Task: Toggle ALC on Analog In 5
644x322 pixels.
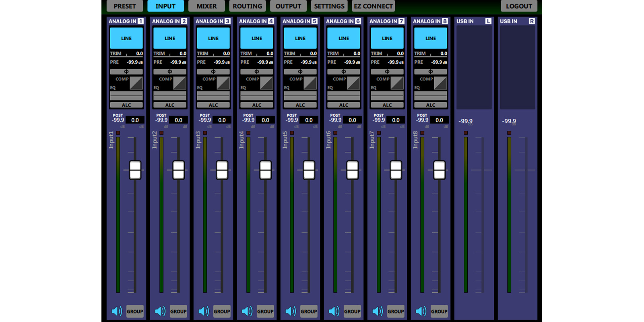Action: (300, 105)
